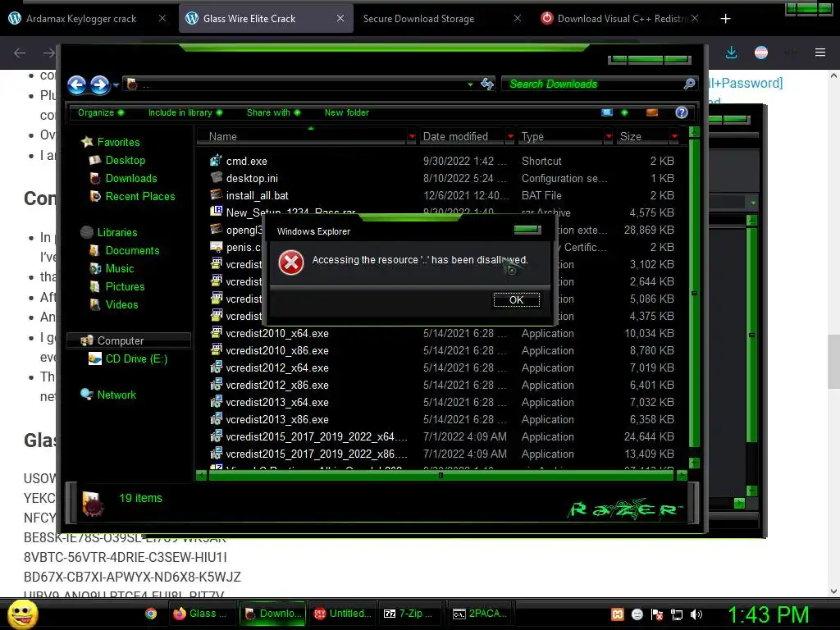The height and width of the screenshot is (630, 840).
Task: Open a new browser tab with plus
Action: point(725,19)
